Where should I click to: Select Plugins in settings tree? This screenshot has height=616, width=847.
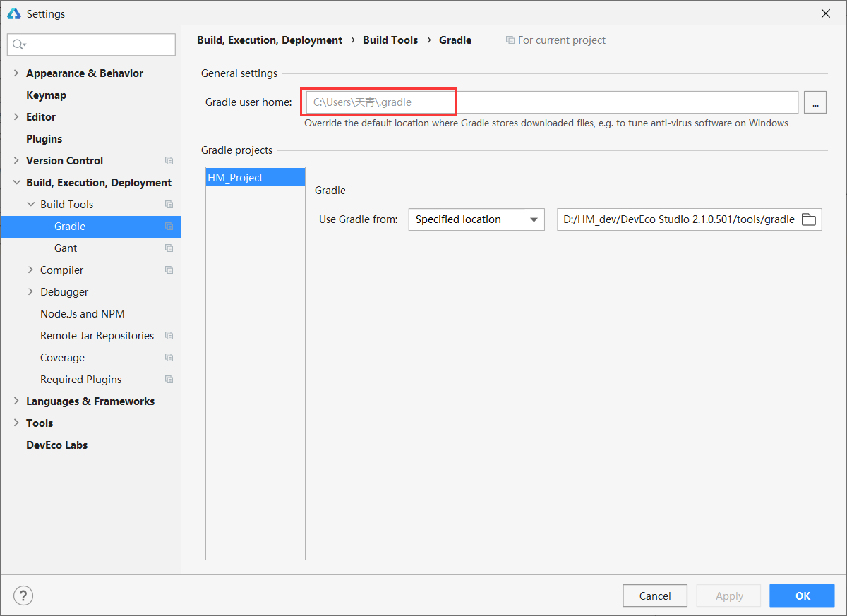point(44,139)
